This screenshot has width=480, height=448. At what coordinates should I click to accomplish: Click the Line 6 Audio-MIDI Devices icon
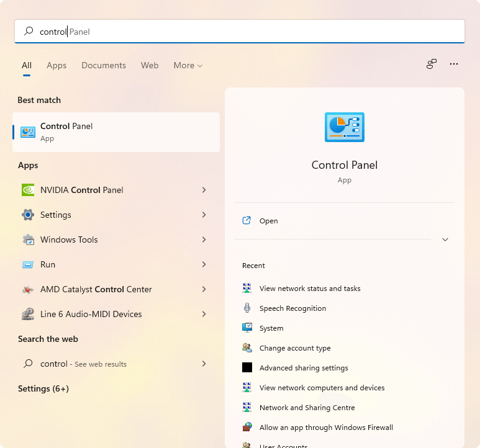pyautogui.click(x=28, y=314)
